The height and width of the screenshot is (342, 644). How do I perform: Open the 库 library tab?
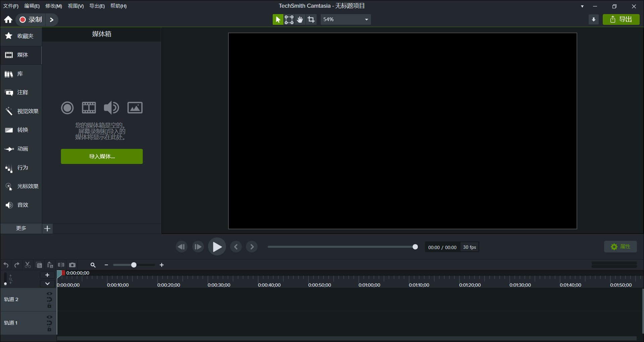click(x=21, y=74)
